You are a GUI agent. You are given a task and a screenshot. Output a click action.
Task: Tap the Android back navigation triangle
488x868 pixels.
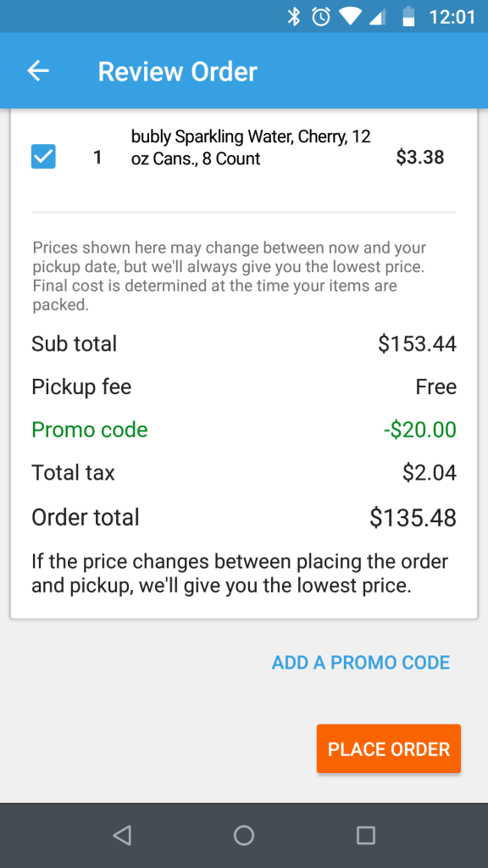coord(122,835)
